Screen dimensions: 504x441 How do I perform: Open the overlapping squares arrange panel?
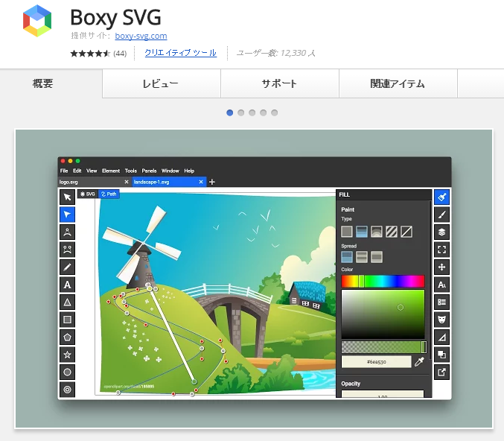pyautogui.click(x=441, y=355)
